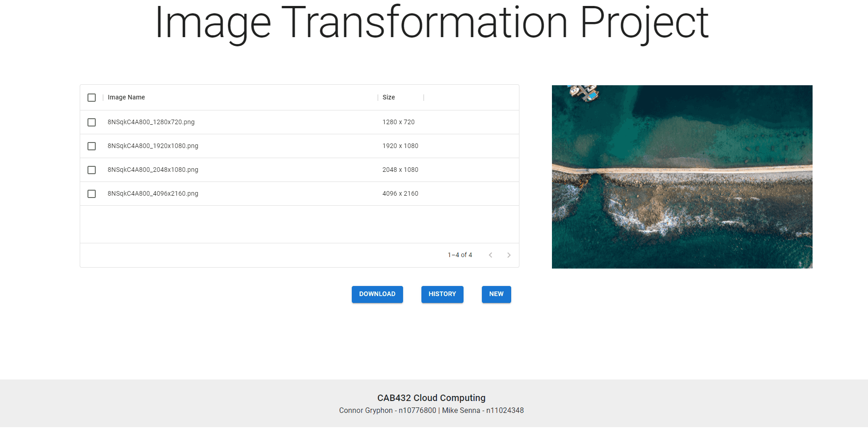Click the HISTORY button
The image size is (868, 434).
tap(442, 294)
